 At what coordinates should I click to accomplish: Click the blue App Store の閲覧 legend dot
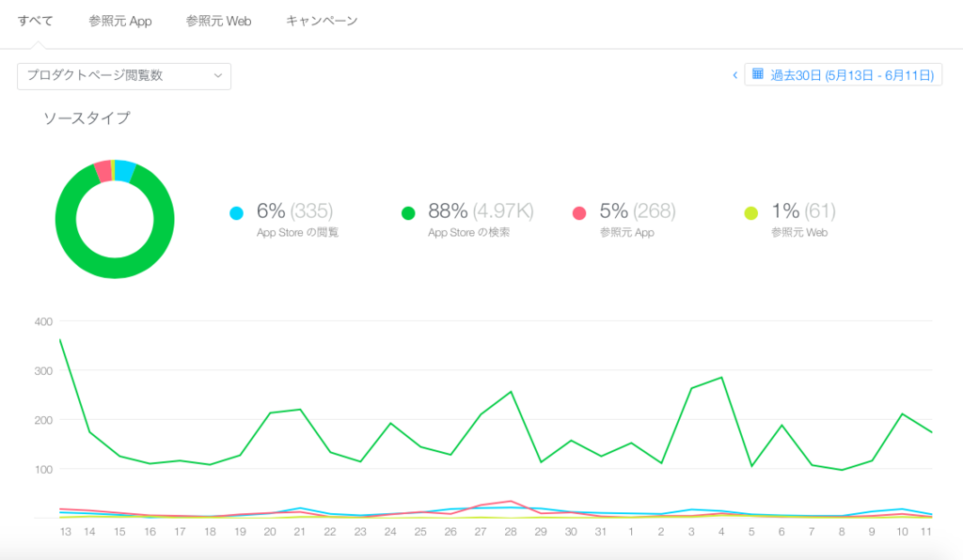coord(236,213)
